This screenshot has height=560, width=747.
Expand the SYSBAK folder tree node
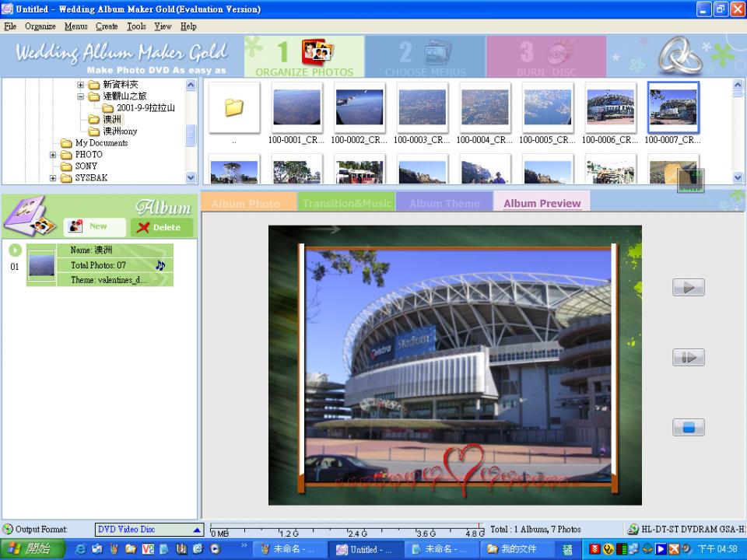coord(54,178)
